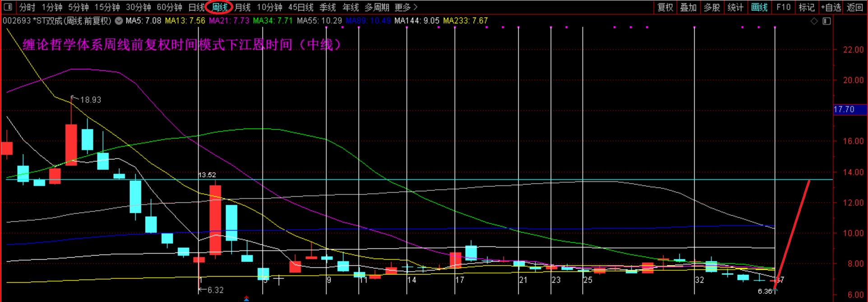
Task: Click the 12.00 price axis label
Action: tap(853, 203)
